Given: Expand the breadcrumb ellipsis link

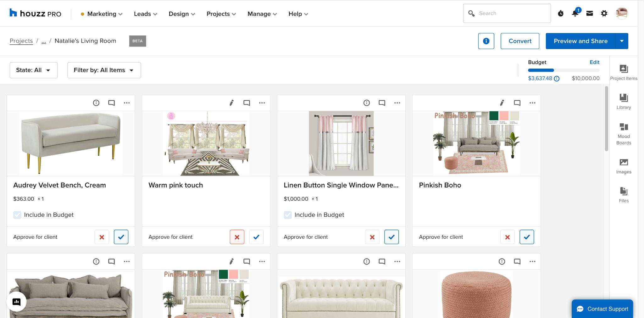Looking at the screenshot, I should (44, 42).
